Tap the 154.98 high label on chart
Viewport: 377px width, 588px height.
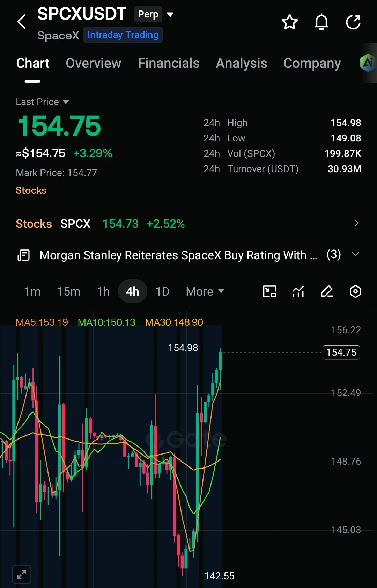(183, 348)
